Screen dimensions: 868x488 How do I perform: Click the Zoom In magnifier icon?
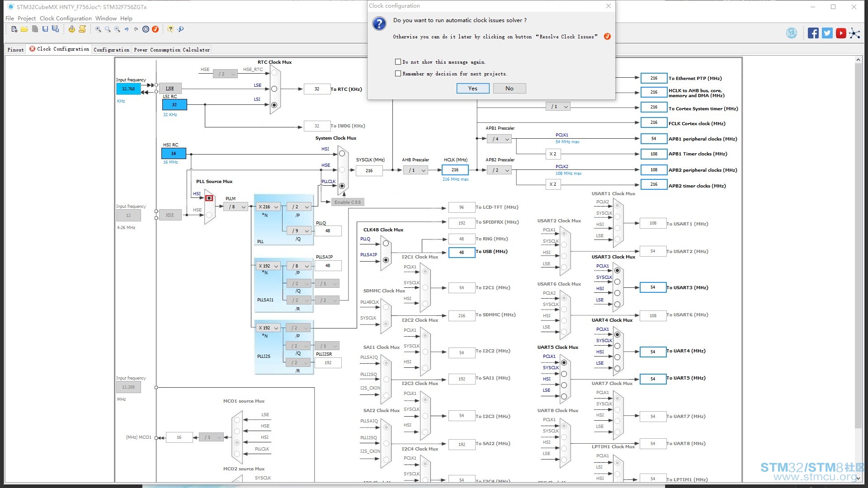pyautogui.click(x=98, y=29)
